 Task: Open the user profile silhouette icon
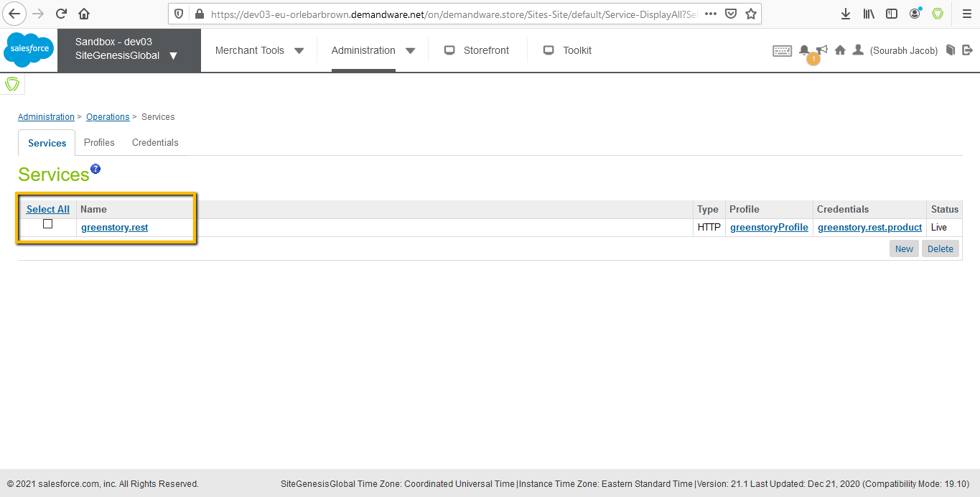coord(857,50)
